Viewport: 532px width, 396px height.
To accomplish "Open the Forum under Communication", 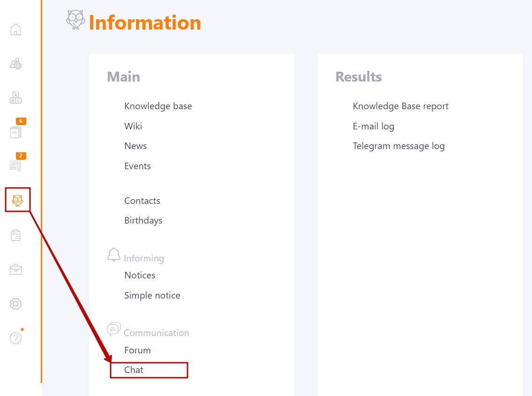I will pyautogui.click(x=137, y=350).
